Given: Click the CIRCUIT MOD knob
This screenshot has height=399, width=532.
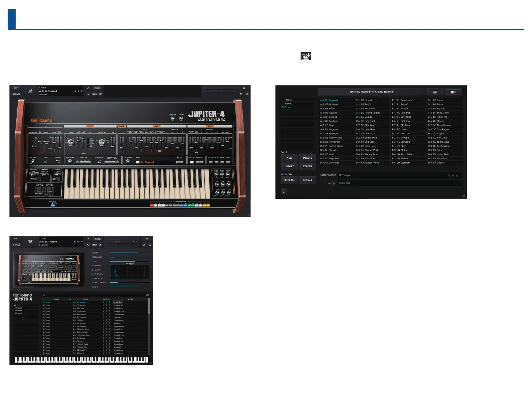Looking at the screenshot, I should (x=128, y=161).
